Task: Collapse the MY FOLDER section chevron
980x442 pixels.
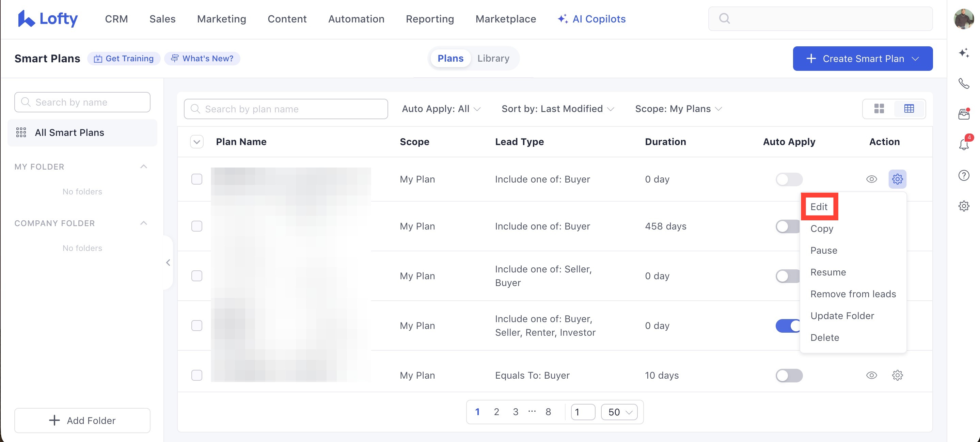Action: coord(143,167)
